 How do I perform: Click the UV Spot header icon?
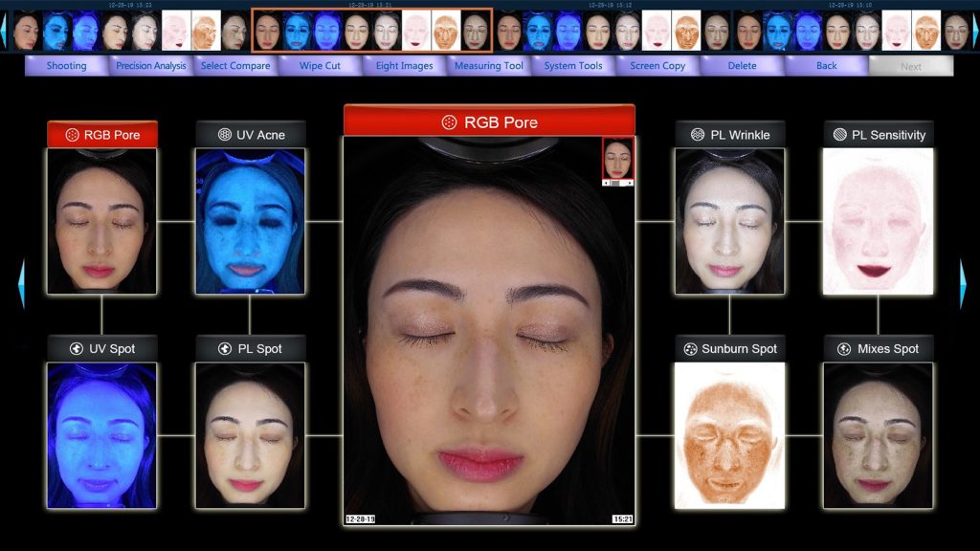pos(77,349)
